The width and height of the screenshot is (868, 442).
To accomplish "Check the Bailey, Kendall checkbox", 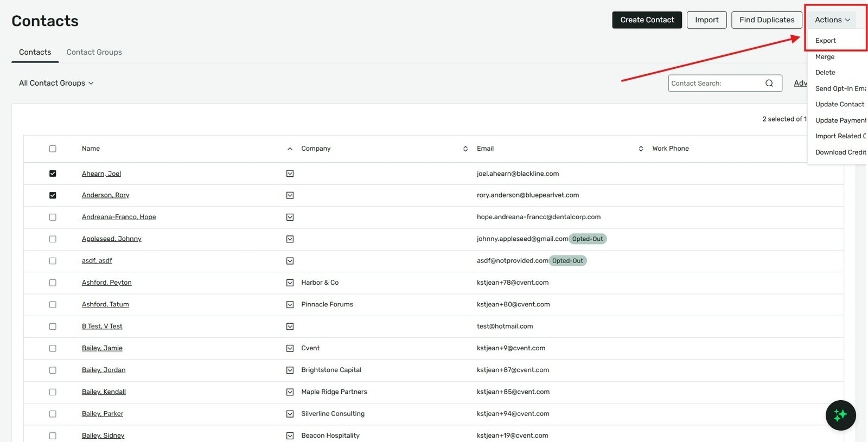I will pyautogui.click(x=53, y=392).
